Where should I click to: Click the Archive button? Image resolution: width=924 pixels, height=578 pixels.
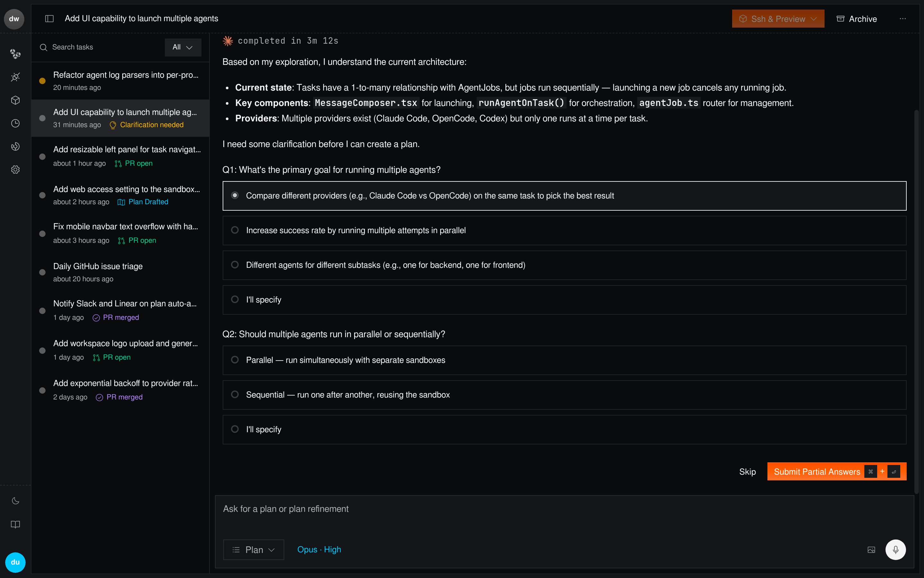[x=857, y=19]
